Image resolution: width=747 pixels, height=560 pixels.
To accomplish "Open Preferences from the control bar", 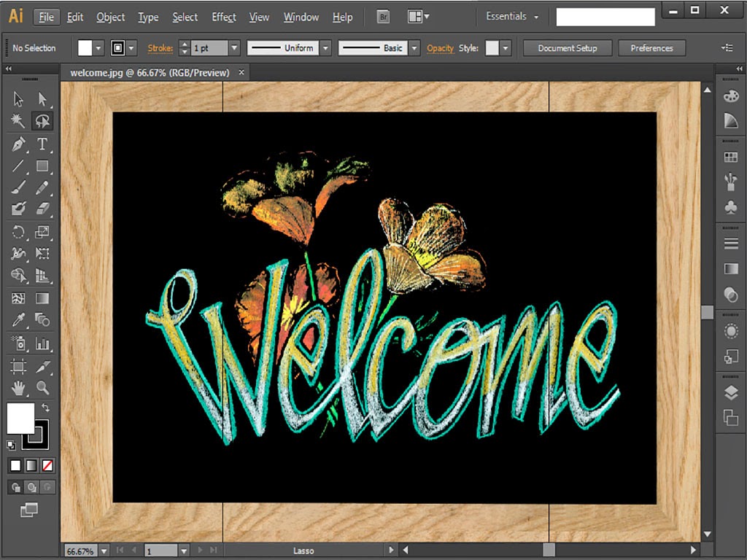I will point(651,48).
